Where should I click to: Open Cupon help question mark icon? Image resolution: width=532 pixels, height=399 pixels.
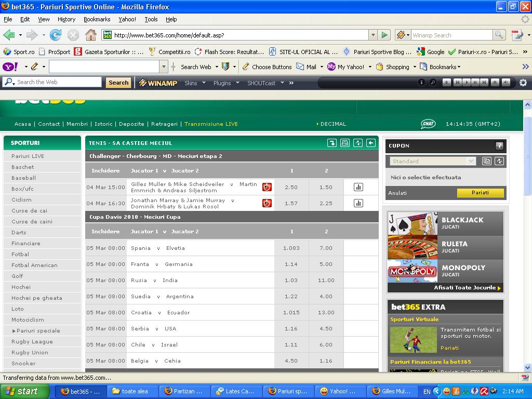point(499,146)
